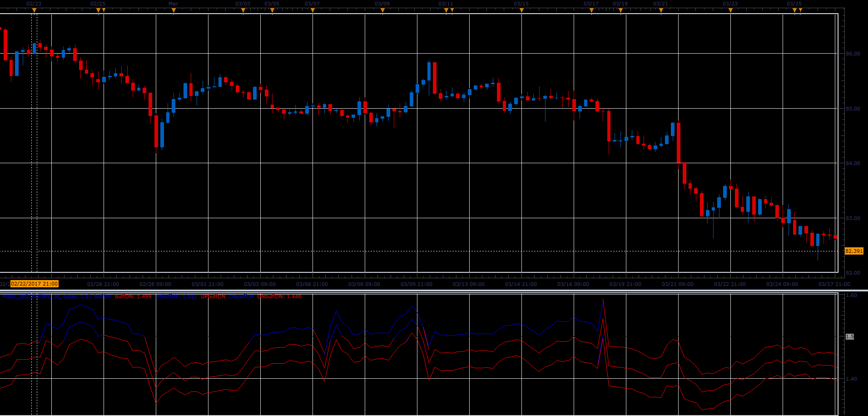Click the highlighted 02/22/2017 21:00 date label
The width and height of the screenshot is (868, 416).
click(x=35, y=284)
